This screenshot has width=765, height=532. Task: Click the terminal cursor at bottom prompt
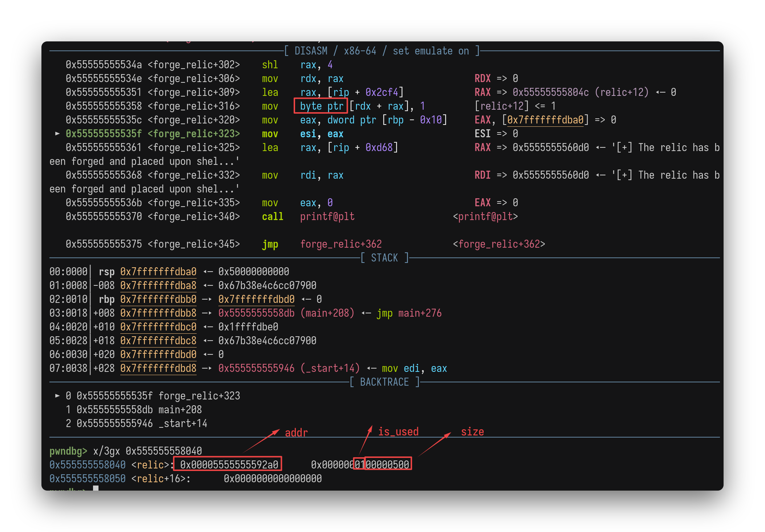96,488
